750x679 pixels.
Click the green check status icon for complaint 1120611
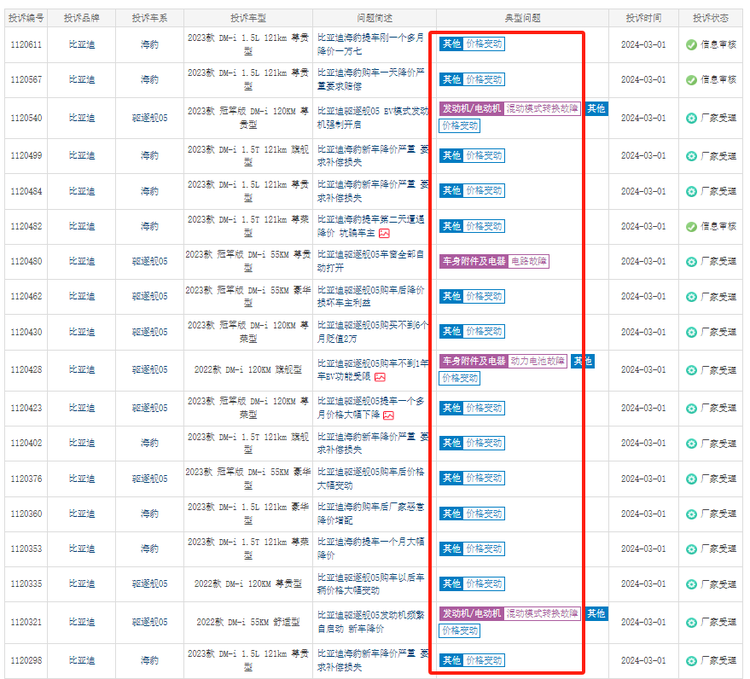point(691,45)
